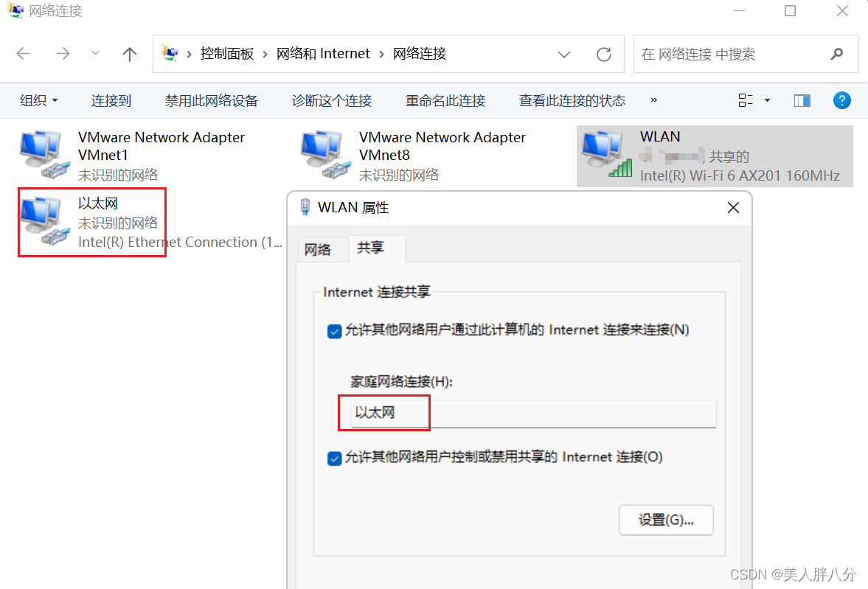This screenshot has height=589, width=868.
Task: Uncheck allow other users to connect
Action: [334, 331]
